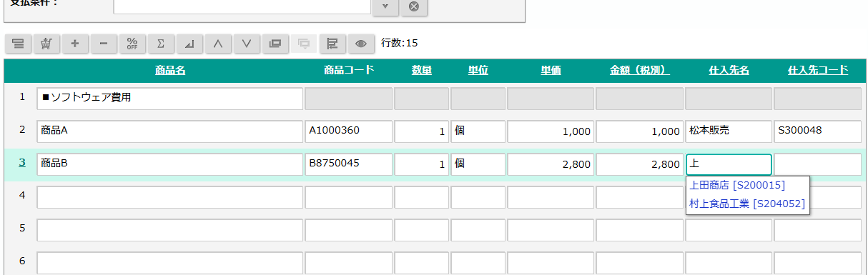
Task: Click the 支払条件 input field
Action: 242,6
